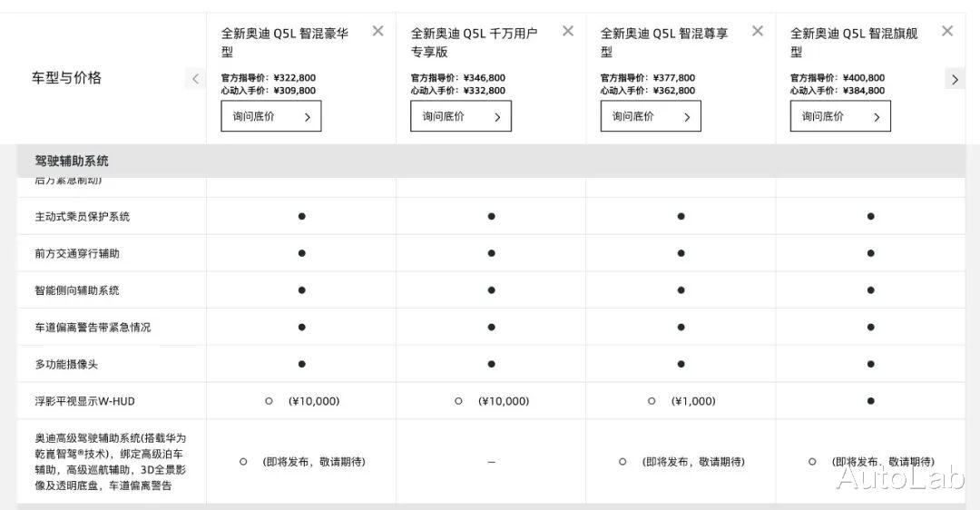Viewport: 980px width, 510px height.
Task: Remove 全新奥迪 Q5L 智混旗舰型 column
Action: click(947, 31)
